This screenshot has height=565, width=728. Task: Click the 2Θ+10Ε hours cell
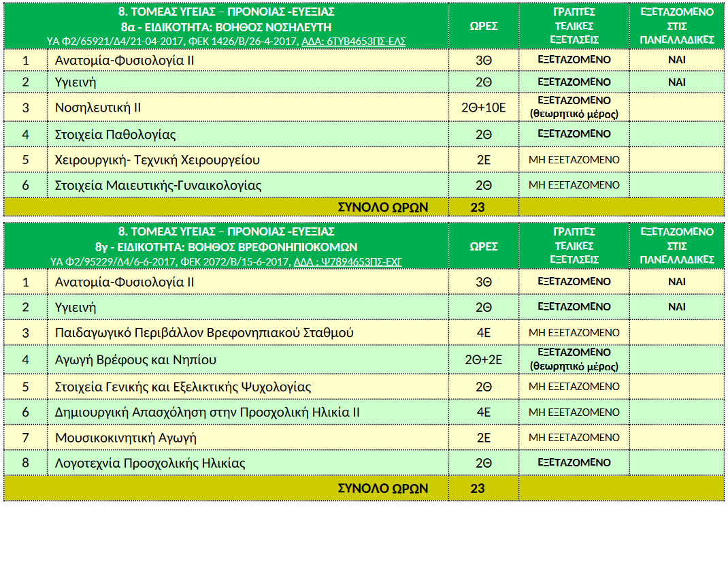coord(483,108)
